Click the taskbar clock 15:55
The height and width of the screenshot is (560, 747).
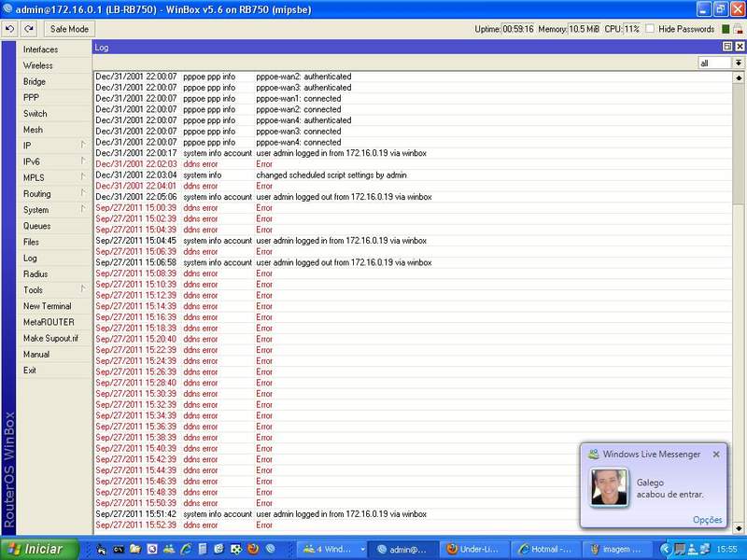[x=726, y=550]
